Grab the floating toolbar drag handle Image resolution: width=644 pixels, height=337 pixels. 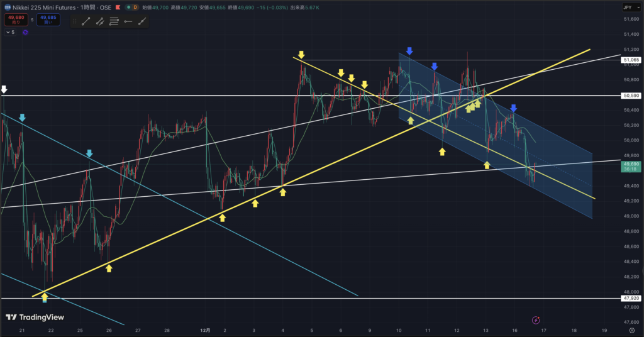[74, 21]
